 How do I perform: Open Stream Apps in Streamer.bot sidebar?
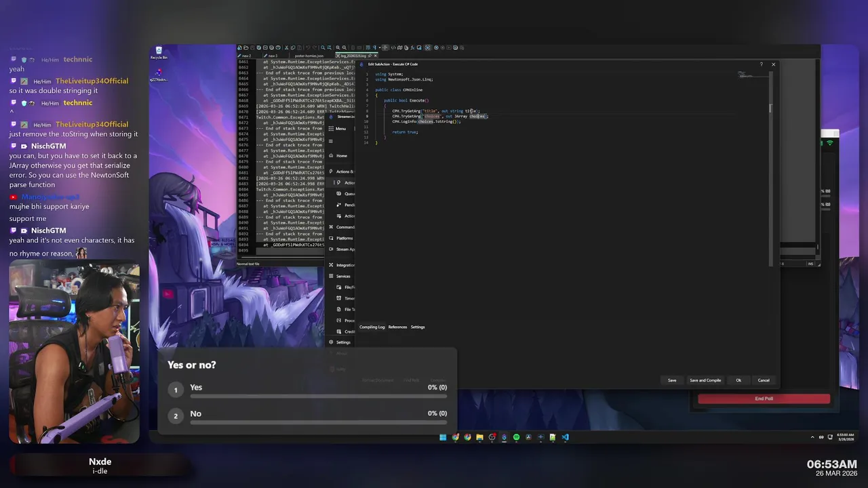click(x=342, y=249)
